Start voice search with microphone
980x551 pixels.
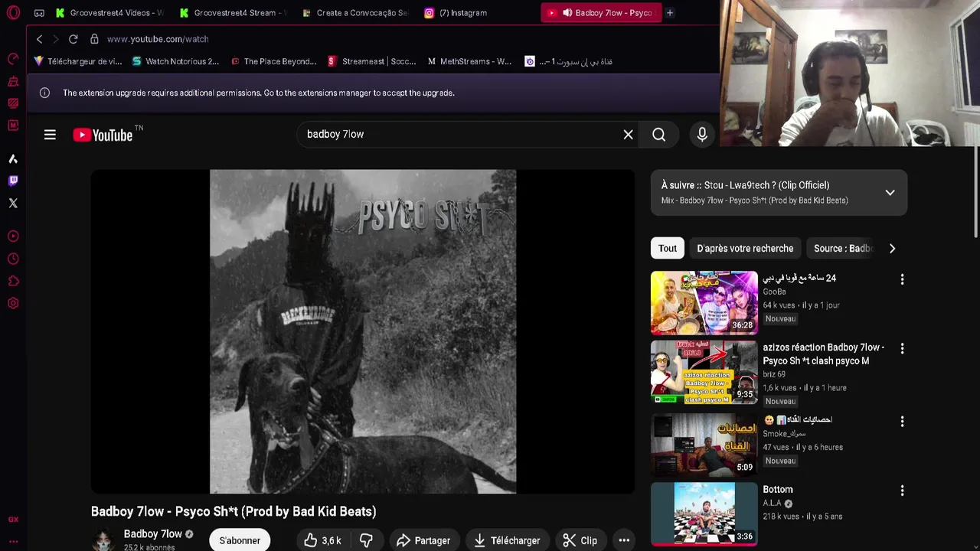702,135
